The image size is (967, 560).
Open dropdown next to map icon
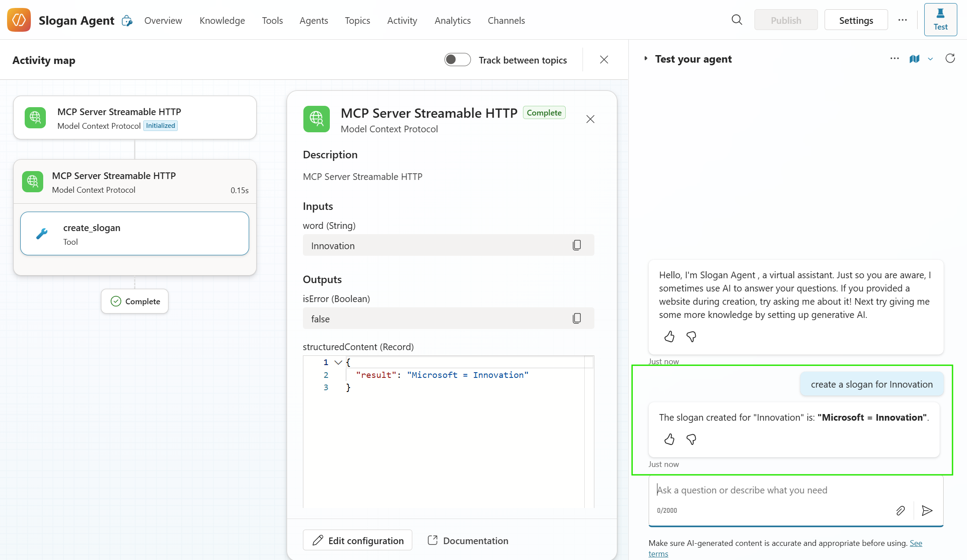(x=930, y=59)
